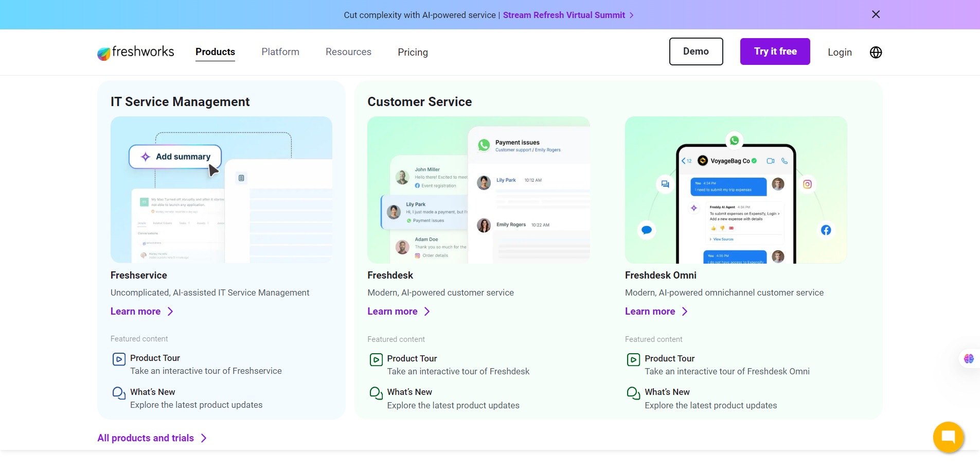This screenshot has width=980, height=466.
Task: Open the yellow chat widget
Action: point(948,437)
